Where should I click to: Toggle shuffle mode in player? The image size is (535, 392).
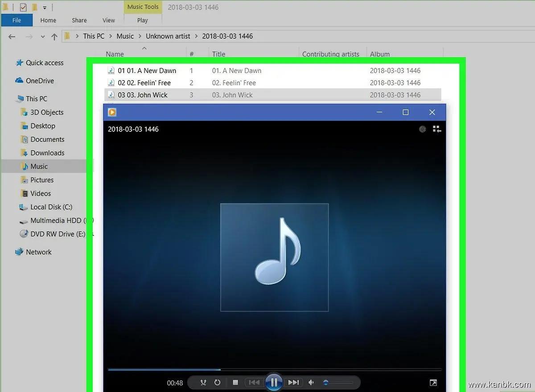click(203, 382)
